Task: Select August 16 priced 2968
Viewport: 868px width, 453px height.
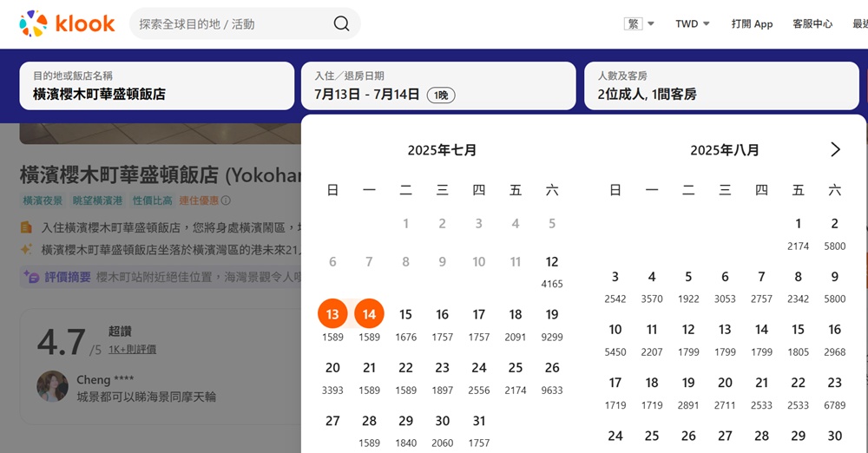Action: point(835,339)
